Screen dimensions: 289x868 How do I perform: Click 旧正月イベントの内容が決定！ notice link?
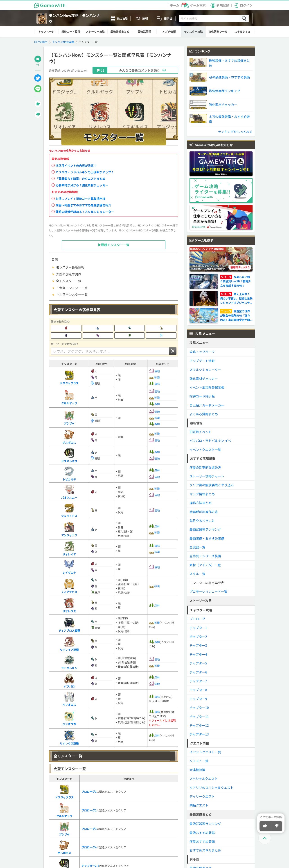coord(76,166)
